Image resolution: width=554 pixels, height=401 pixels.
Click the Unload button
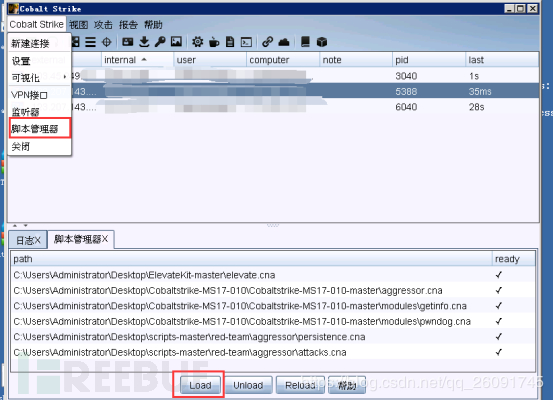pos(248,385)
